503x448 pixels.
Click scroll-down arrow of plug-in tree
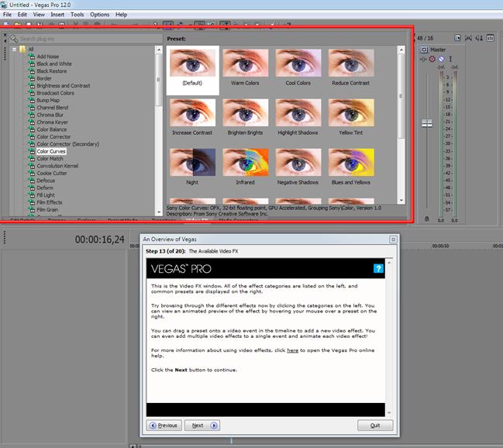pos(159,212)
